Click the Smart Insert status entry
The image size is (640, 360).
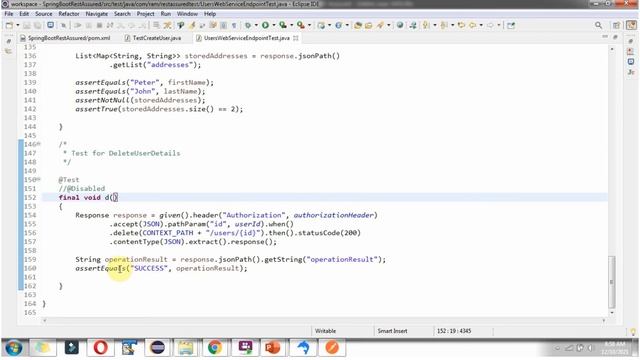click(x=392, y=331)
